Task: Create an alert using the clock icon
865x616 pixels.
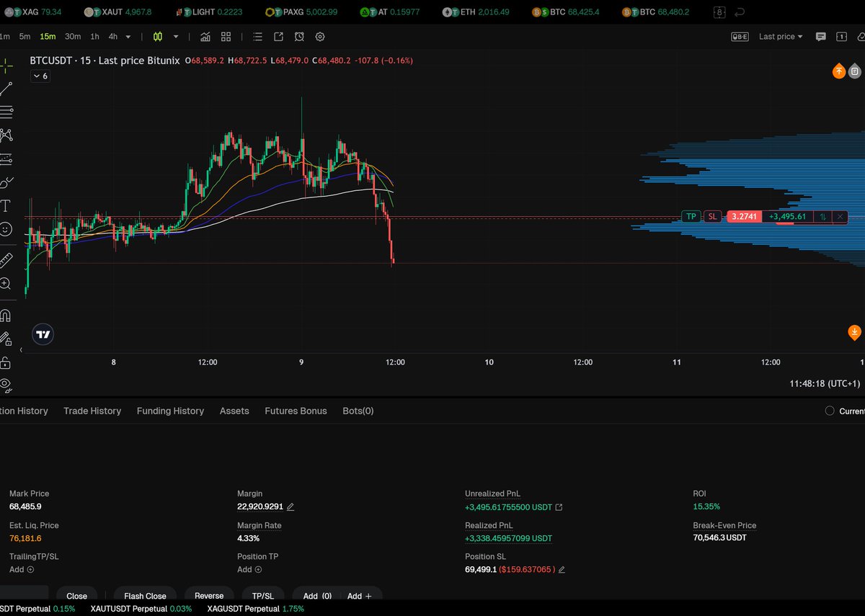Action: pyautogui.click(x=299, y=37)
